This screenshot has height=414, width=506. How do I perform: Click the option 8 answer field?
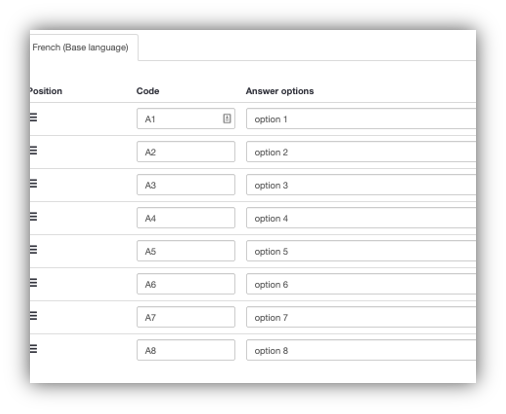coord(361,350)
